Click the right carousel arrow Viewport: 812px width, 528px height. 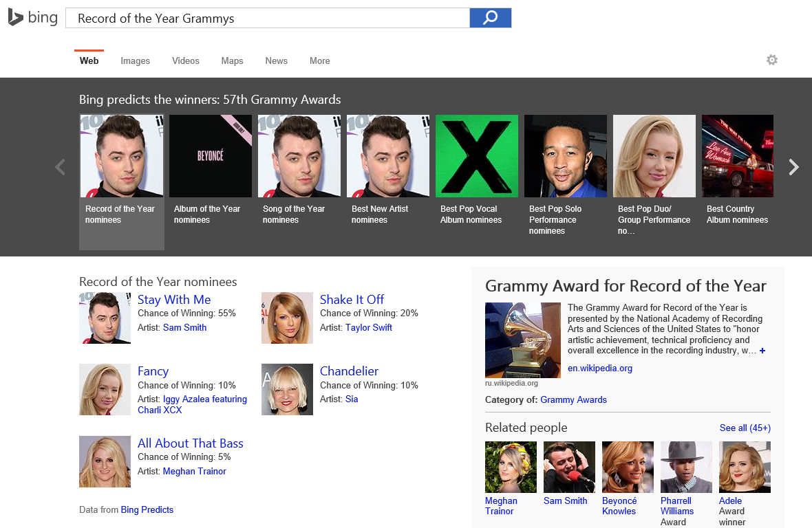coord(794,166)
